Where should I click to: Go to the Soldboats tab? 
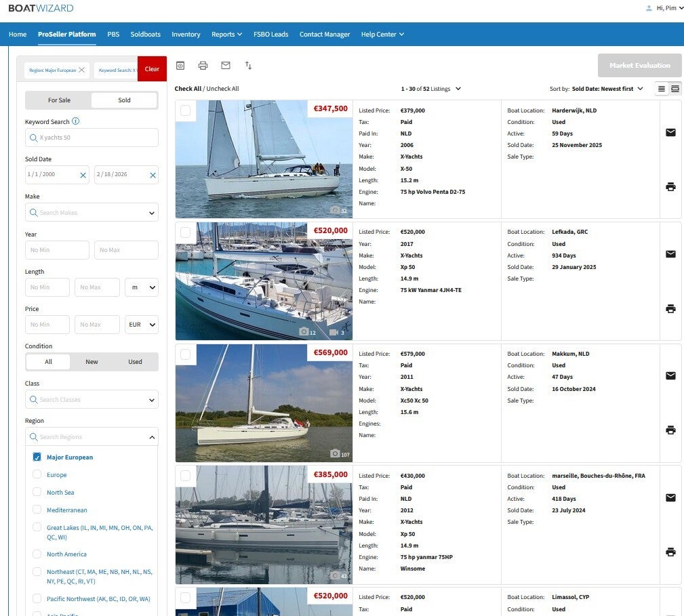(x=146, y=35)
